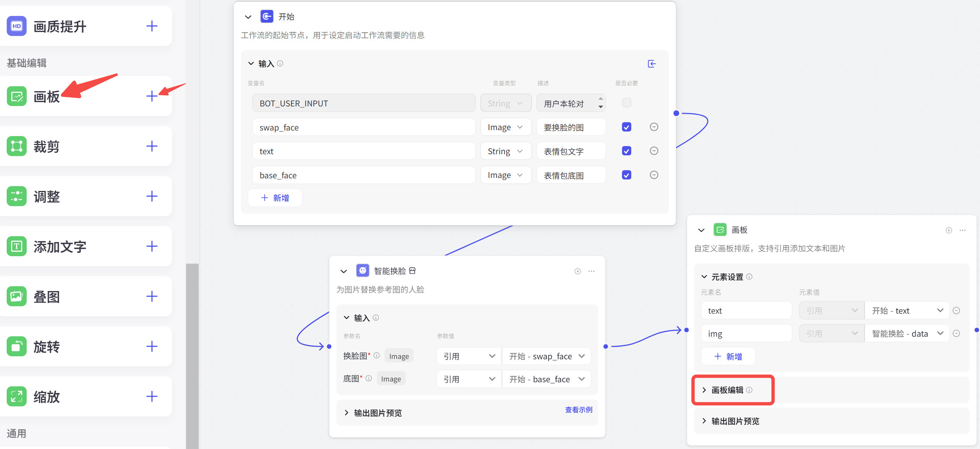This screenshot has width=980, height=449.
Task: Open the text variable String type dropdown
Action: point(505,151)
